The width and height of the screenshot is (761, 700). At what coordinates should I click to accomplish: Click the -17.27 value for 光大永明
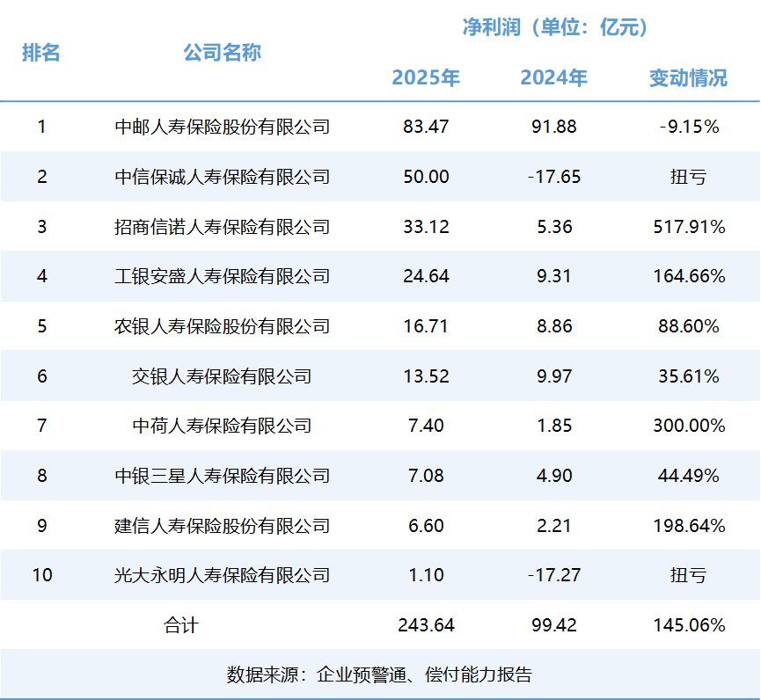pos(553,575)
